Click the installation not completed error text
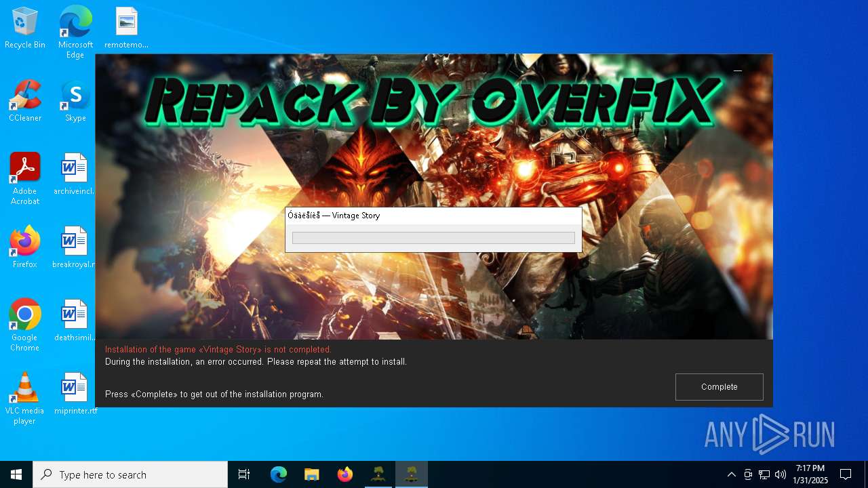This screenshot has height=488, width=868. [x=218, y=350]
